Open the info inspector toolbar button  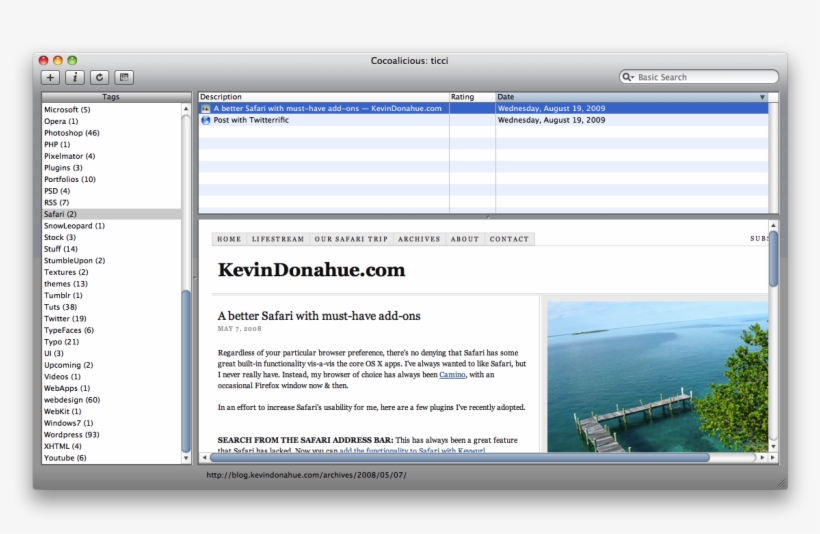75,77
